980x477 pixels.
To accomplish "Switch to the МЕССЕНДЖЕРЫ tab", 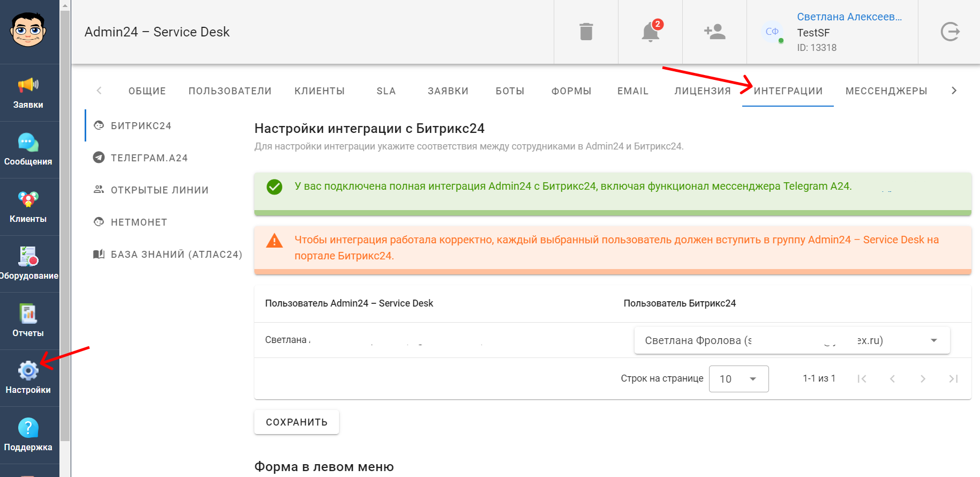I will pyautogui.click(x=886, y=91).
